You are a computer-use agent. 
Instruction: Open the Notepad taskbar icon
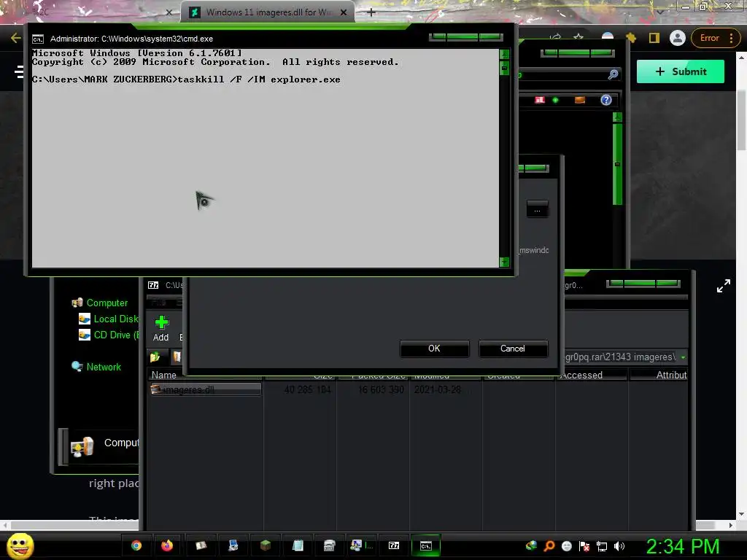[298, 545]
